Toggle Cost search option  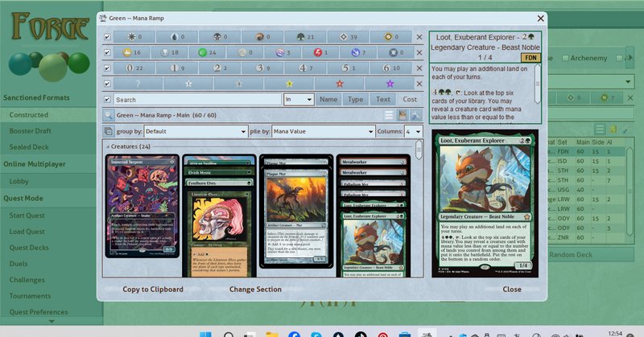coord(410,100)
